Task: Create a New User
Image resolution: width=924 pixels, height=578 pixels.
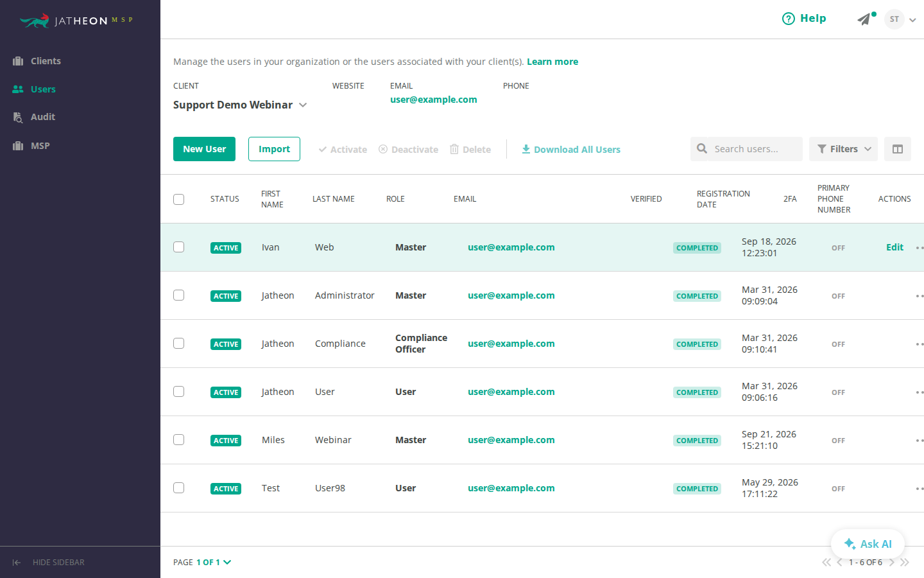Action: click(x=204, y=149)
